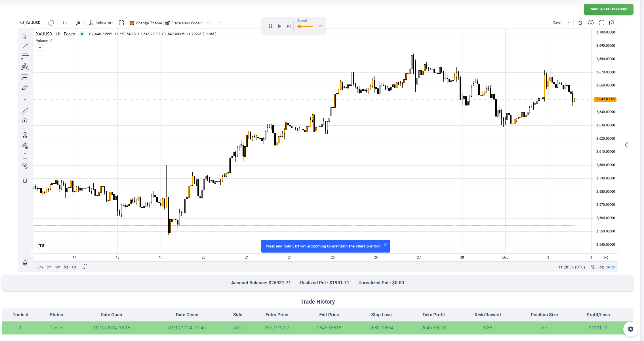Open the indicator templates grid icon
The height and width of the screenshot is (341, 644).
(121, 23)
